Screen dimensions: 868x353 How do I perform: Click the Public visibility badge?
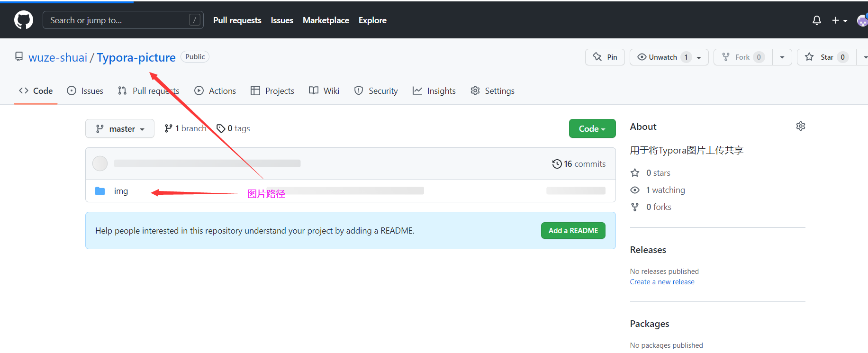tap(195, 57)
